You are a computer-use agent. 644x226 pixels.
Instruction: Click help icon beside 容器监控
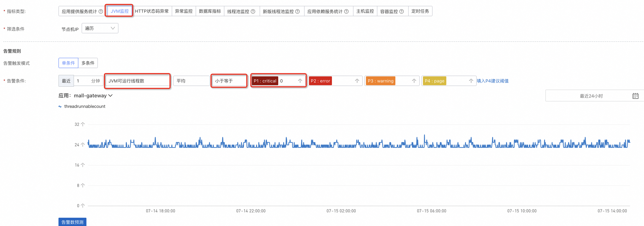click(401, 11)
